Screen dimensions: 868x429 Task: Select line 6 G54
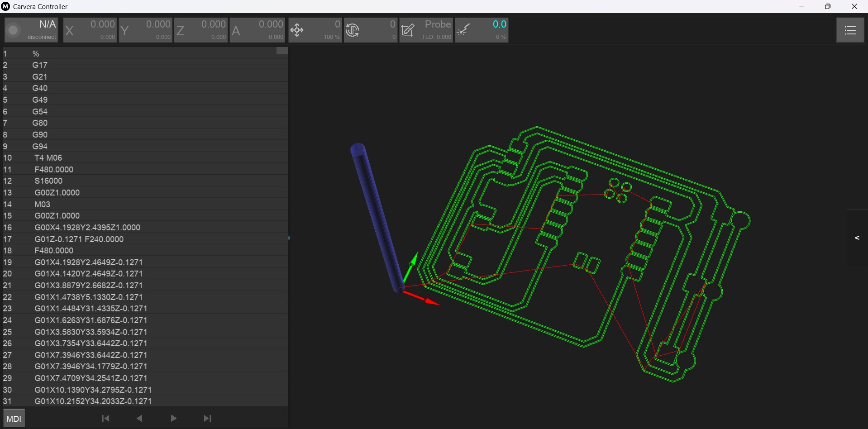[145, 111]
